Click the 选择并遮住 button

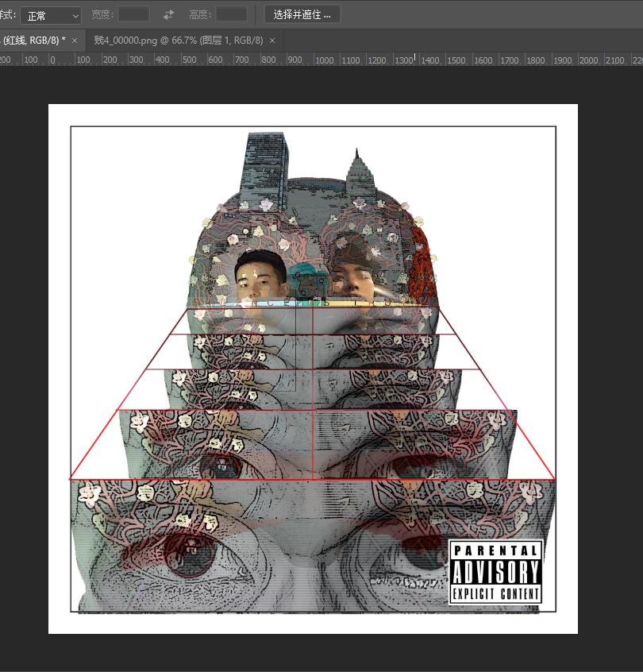302,14
